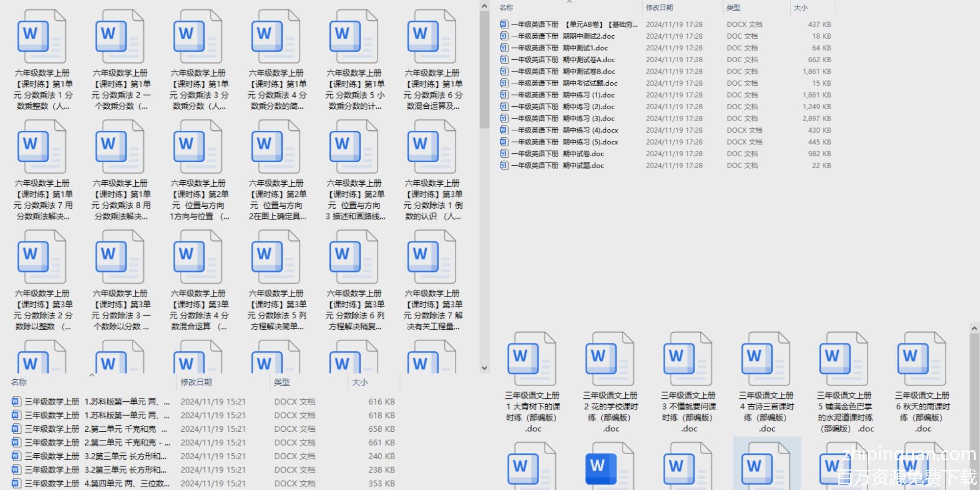The image size is (980, 490).
Task: Pick the 分数除法 6 列方程解决稍复 file icon
Action: 354,258
